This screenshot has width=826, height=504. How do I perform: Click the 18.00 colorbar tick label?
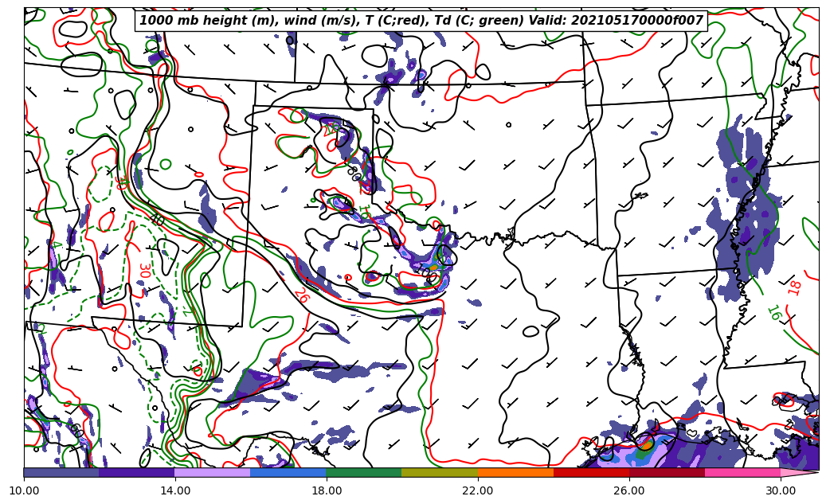click(x=326, y=490)
